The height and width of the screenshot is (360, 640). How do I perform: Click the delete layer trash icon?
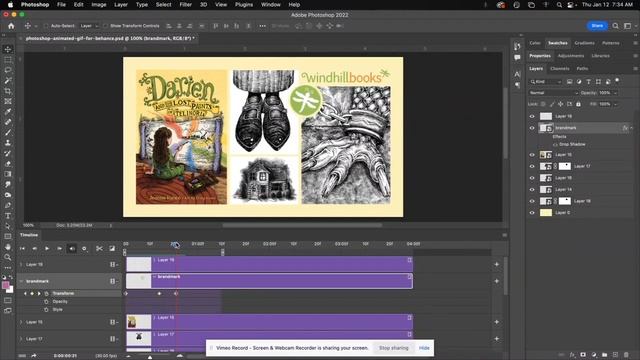pos(626,355)
